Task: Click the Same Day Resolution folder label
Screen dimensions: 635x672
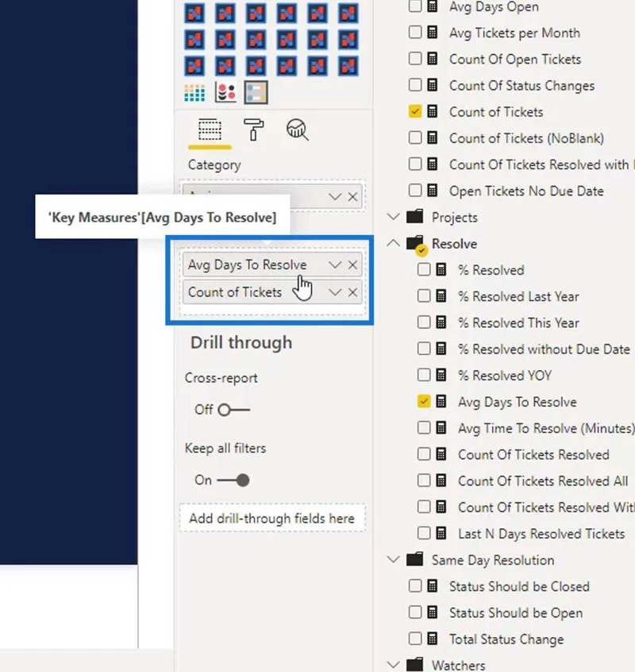Action: (x=493, y=560)
